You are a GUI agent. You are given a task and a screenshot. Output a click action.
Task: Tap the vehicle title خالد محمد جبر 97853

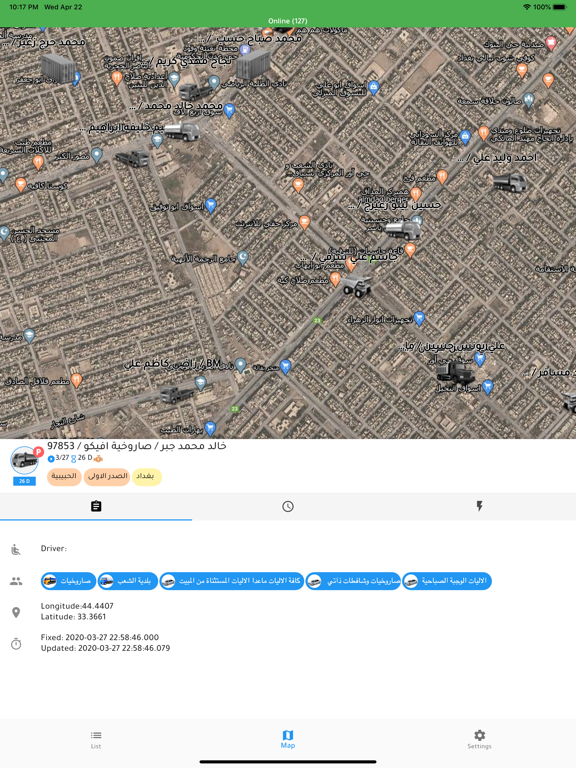(137, 446)
